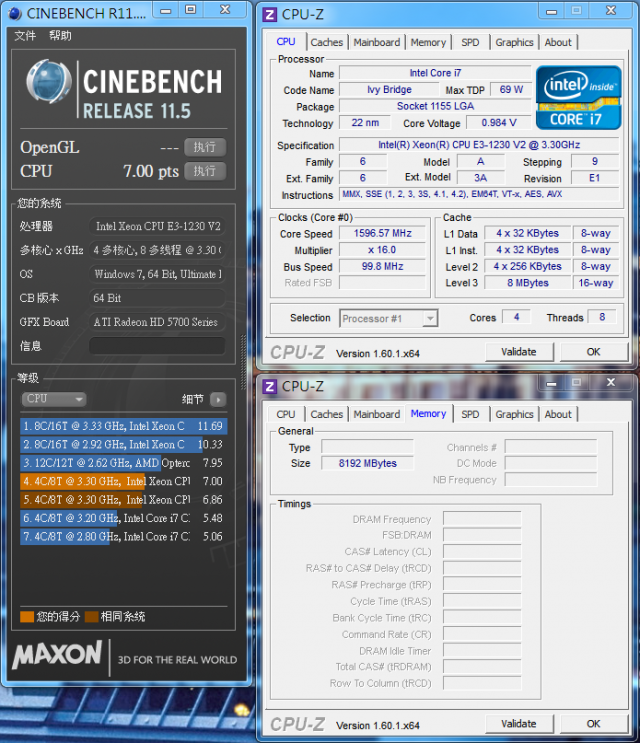Image resolution: width=640 pixels, height=744 pixels.
Task: Select ranking row 2 scoring 10.33
Action: (x=123, y=445)
